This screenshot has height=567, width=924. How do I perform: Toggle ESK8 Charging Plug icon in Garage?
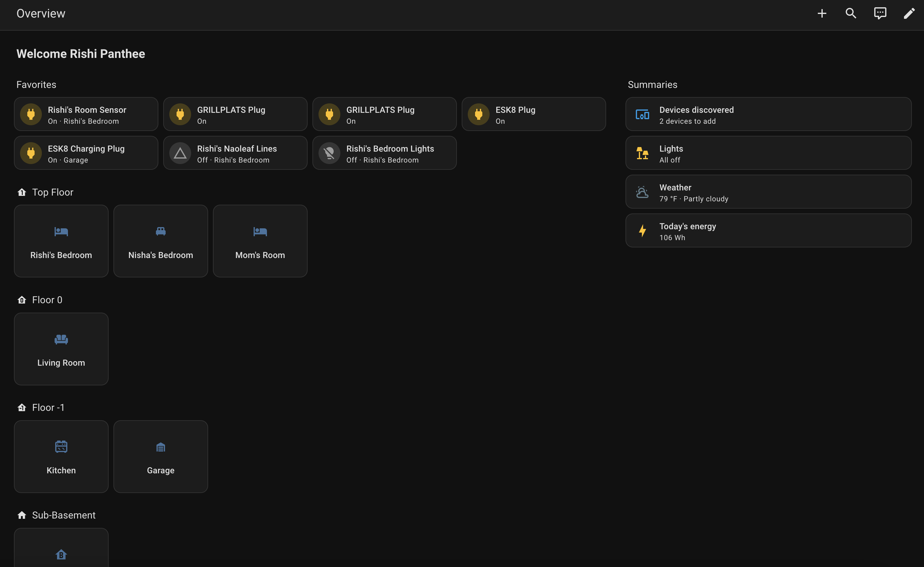[x=31, y=153]
